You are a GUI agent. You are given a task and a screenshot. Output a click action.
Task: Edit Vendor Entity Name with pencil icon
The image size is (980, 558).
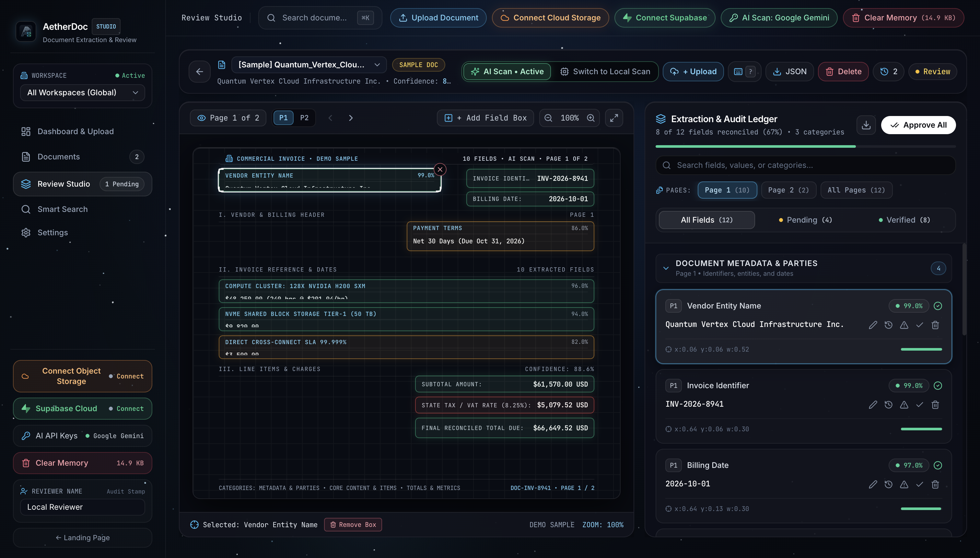[873, 325]
